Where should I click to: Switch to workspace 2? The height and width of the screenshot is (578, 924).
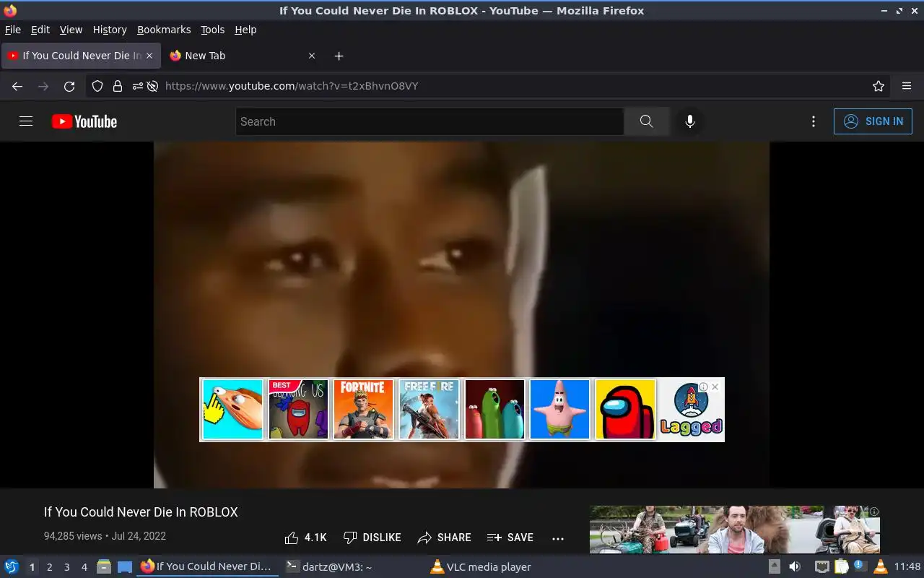coord(49,567)
